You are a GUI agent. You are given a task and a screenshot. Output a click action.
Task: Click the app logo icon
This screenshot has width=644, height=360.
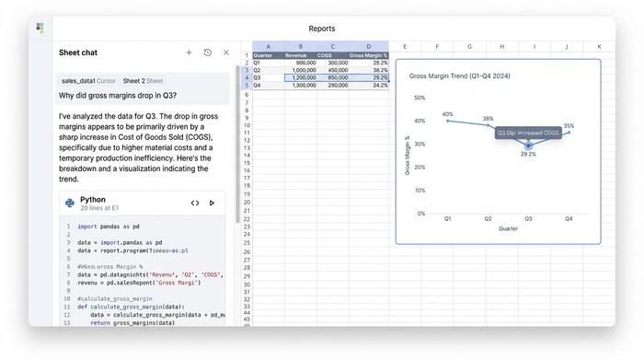[x=40, y=28]
